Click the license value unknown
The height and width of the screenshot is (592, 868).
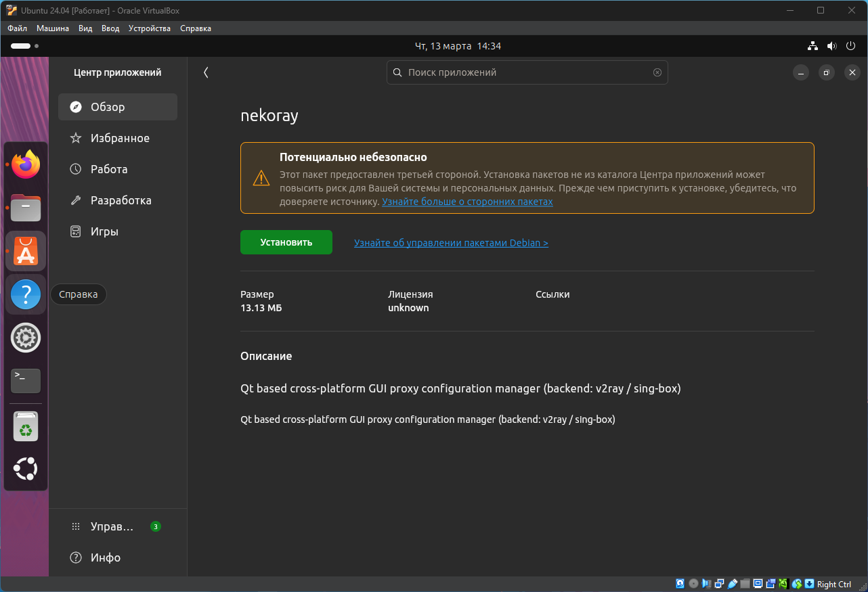click(x=408, y=308)
